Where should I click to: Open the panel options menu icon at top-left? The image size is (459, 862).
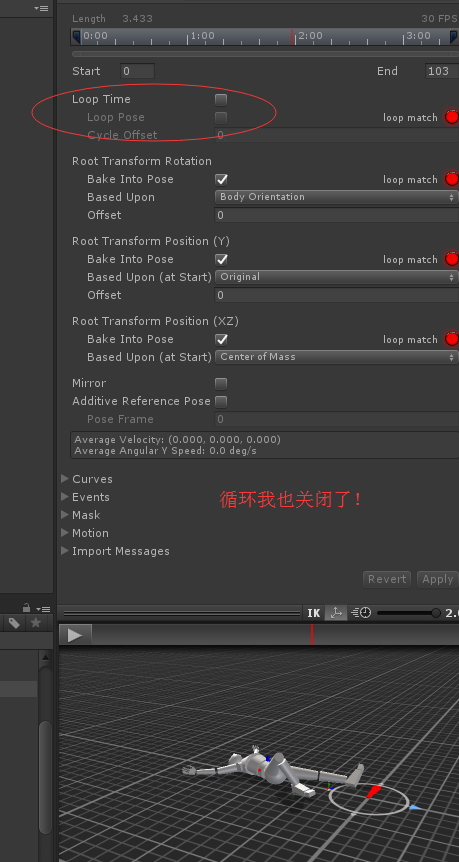41,8
